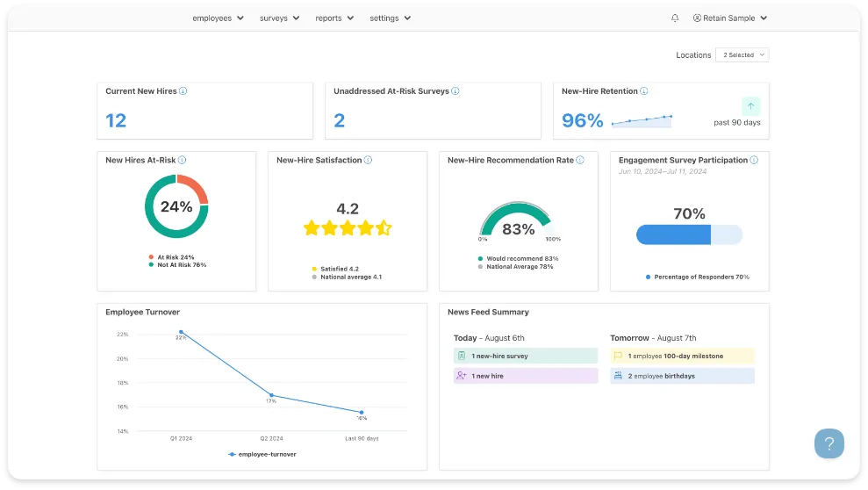The image size is (868, 490).
Task: Click info icon beside New-Hire Satisfaction
Action: (x=368, y=161)
